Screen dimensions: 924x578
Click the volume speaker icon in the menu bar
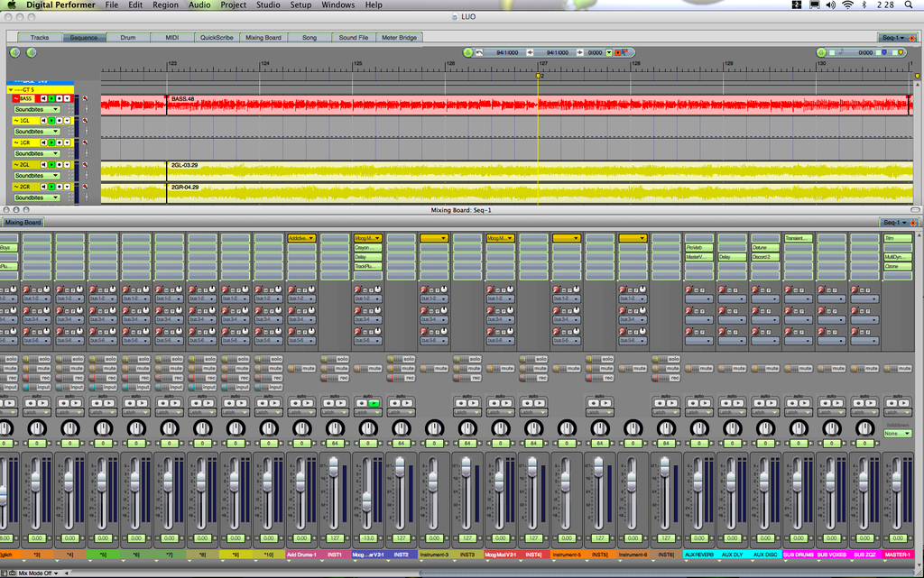click(831, 5)
